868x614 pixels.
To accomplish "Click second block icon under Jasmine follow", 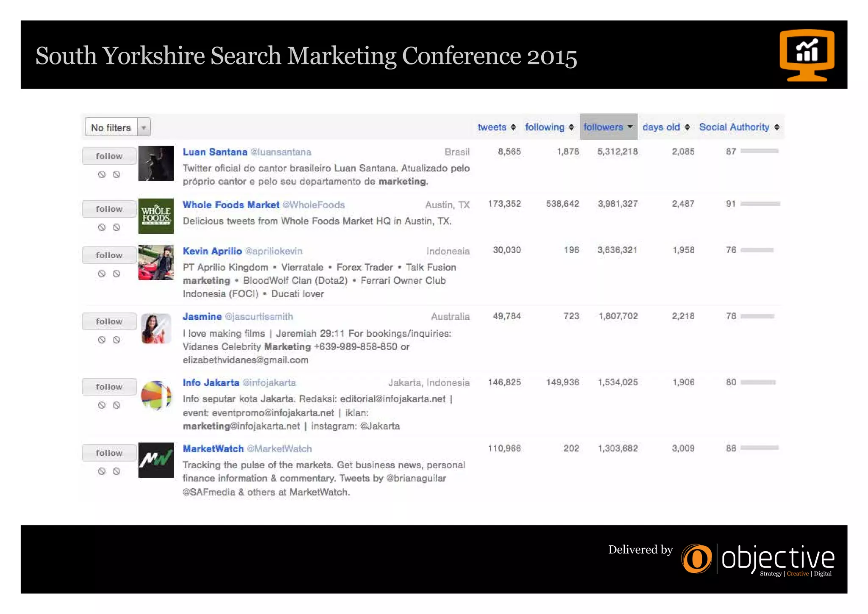I will [116, 340].
